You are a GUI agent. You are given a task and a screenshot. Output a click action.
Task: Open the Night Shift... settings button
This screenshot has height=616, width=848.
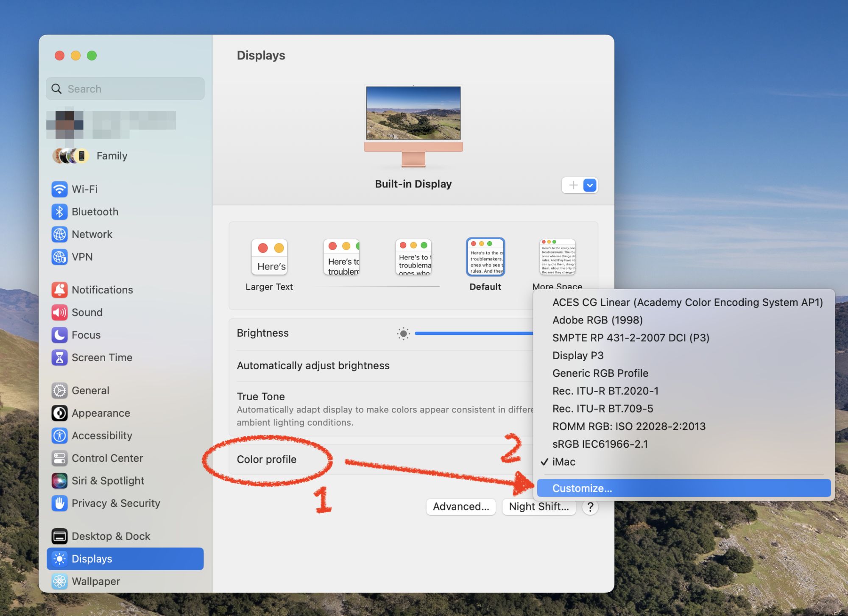538,507
